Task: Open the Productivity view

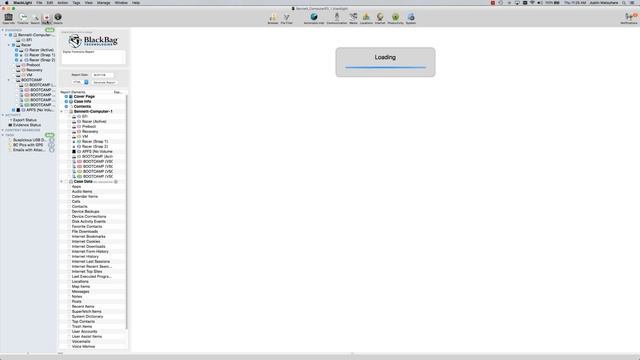Action: [x=395, y=18]
